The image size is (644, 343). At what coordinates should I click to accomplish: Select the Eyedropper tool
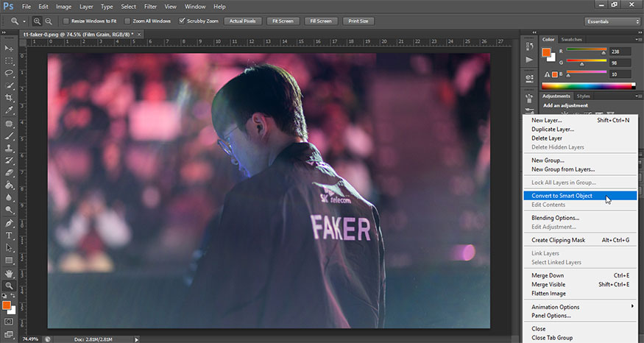coord(9,110)
